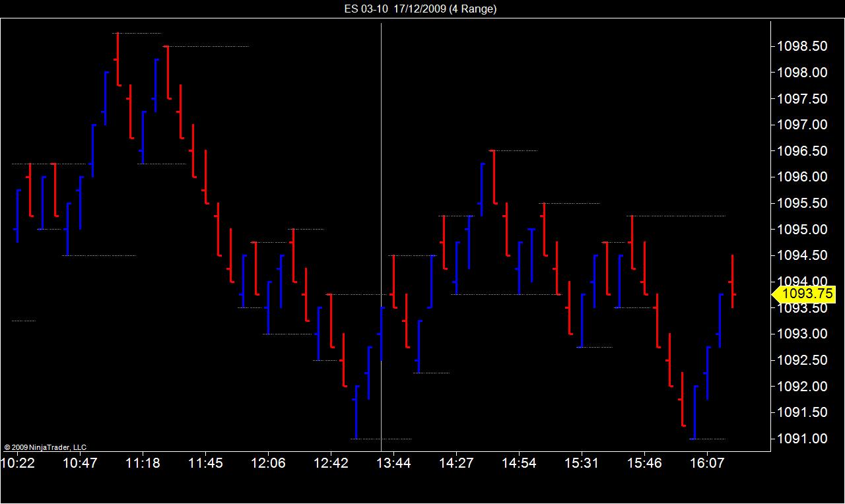Pick the 1091.50 price axis label
This screenshot has width=845, height=504.
[801, 412]
